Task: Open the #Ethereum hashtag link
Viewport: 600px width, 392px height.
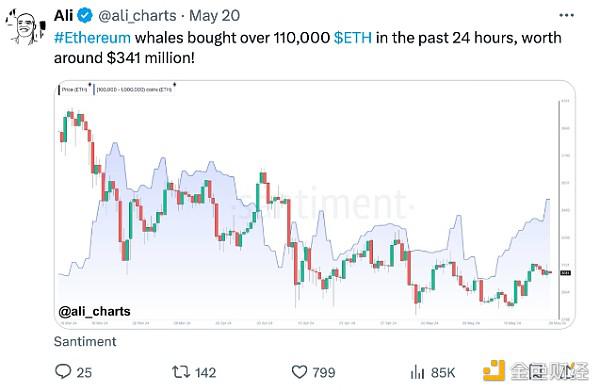Action: (x=92, y=38)
